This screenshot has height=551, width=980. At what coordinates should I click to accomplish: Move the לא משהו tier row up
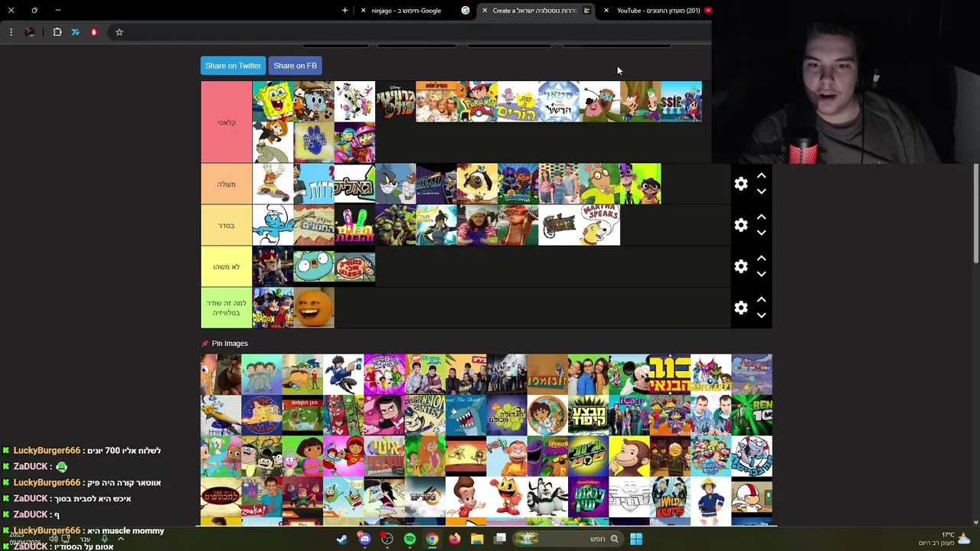click(x=761, y=259)
